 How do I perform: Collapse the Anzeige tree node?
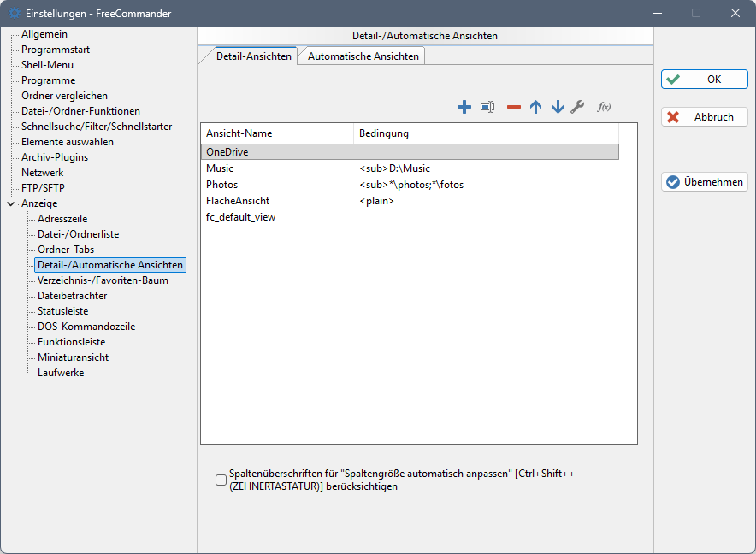[x=10, y=203]
